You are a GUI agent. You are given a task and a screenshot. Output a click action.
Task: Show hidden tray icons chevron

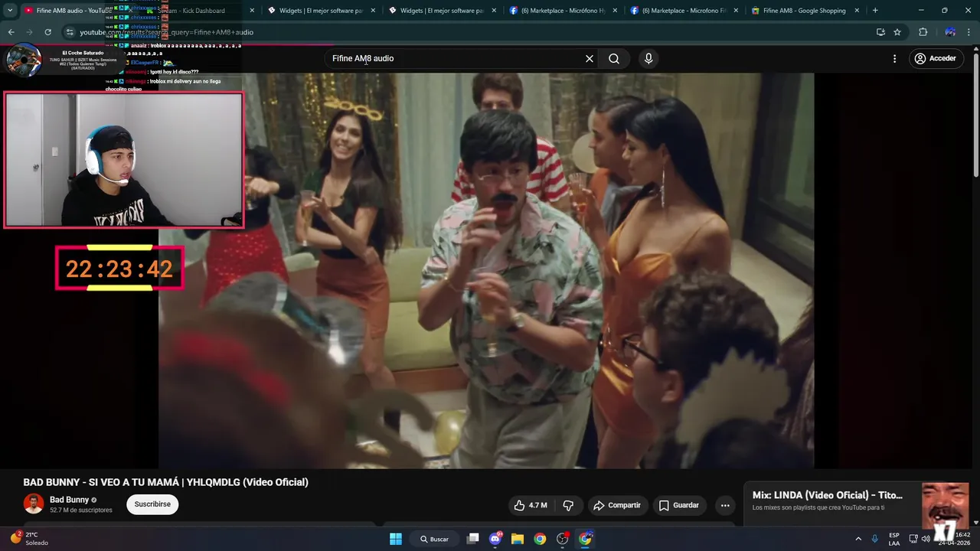[858, 539]
